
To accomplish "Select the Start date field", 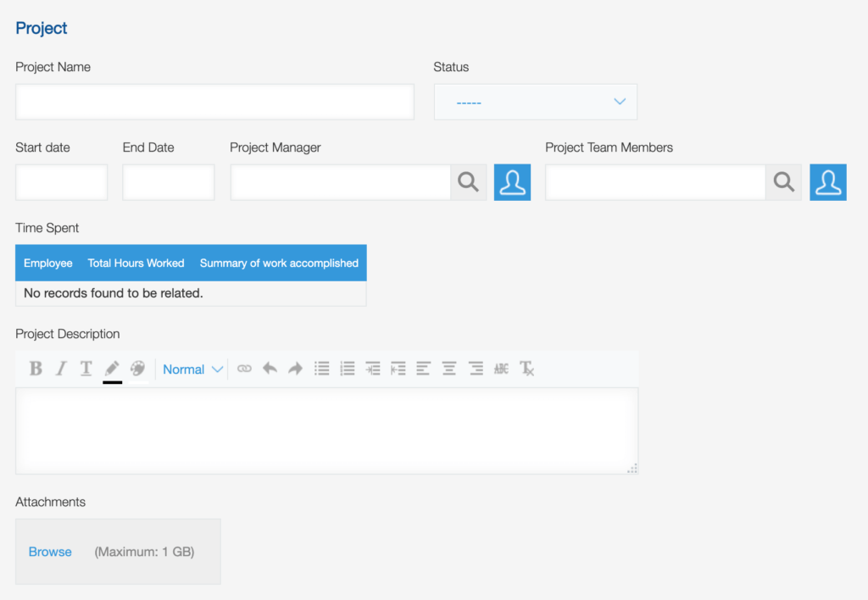I will [x=61, y=182].
